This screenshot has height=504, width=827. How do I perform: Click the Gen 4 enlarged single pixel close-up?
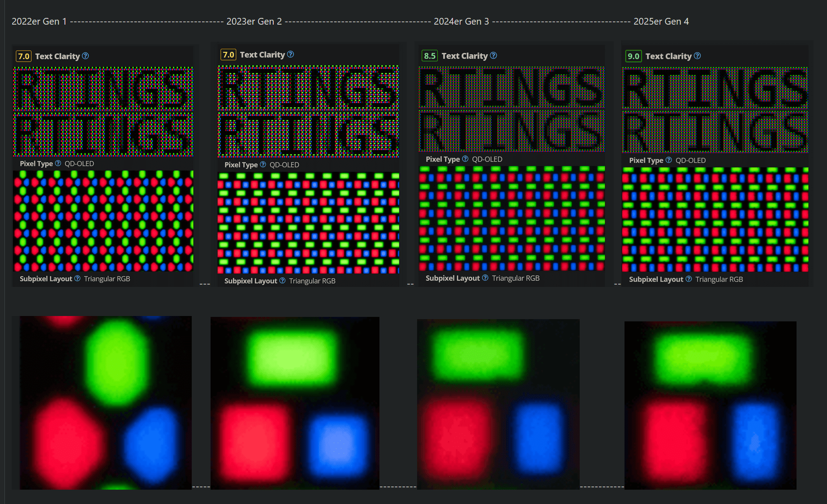coord(711,406)
